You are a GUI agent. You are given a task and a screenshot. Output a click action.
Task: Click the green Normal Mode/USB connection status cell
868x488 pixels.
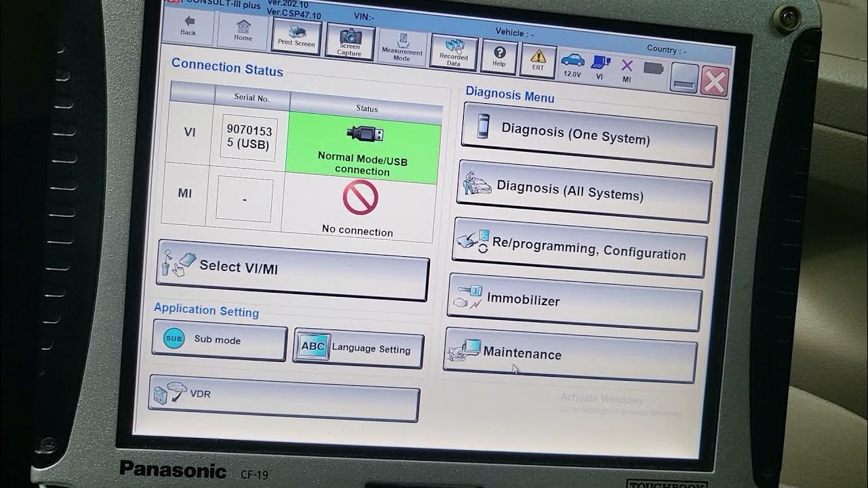363,148
